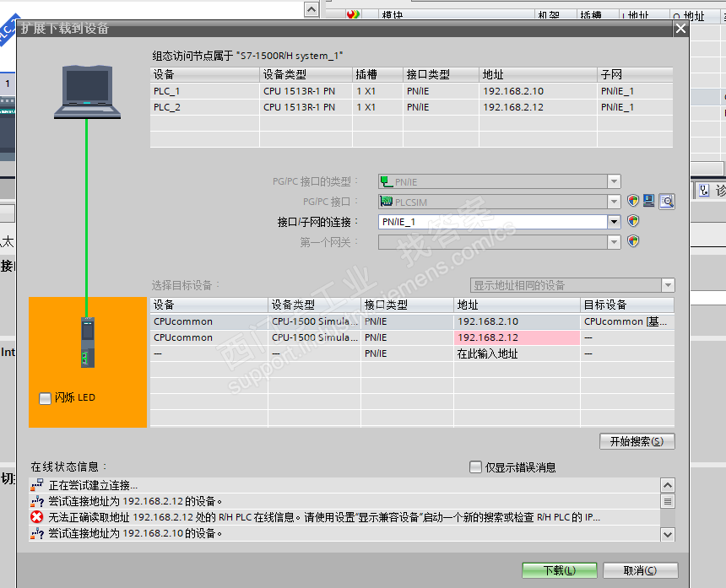The image size is (726, 588).
Task: Click the status icon beside 192.168.2.12 connection attempt
Action: (36, 501)
